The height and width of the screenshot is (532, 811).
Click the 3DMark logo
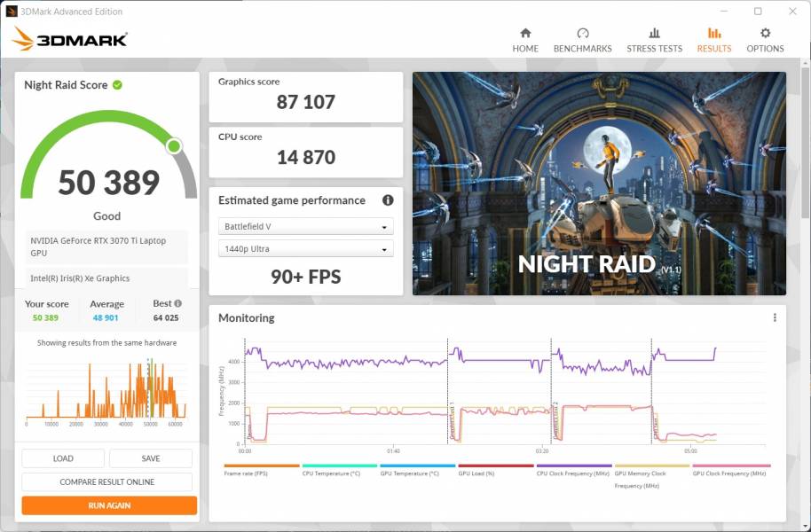click(x=69, y=39)
